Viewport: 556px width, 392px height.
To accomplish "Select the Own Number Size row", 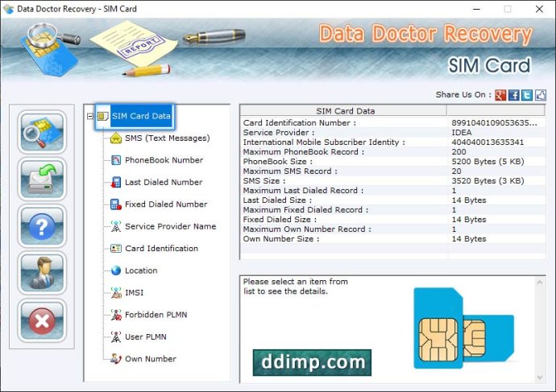I will [x=392, y=239].
